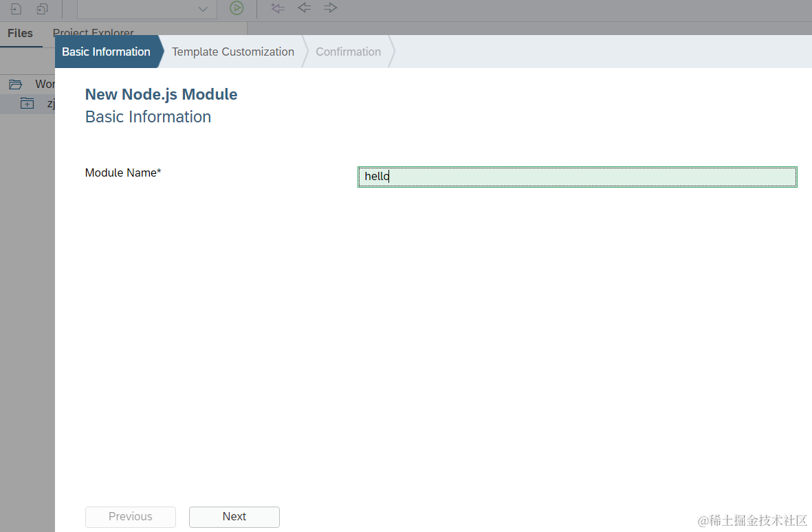The height and width of the screenshot is (532, 812).
Task: Click the green Run button in toolbar
Action: tap(237, 8)
